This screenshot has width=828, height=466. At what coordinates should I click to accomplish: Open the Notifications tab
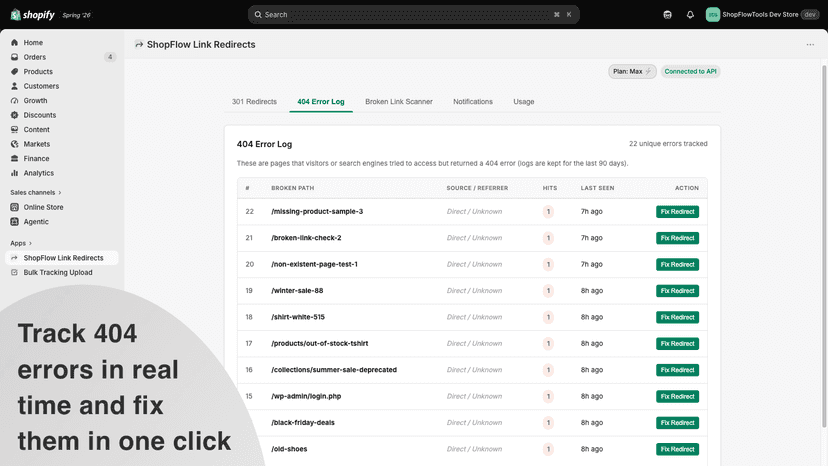pyautogui.click(x=473, y=101)
